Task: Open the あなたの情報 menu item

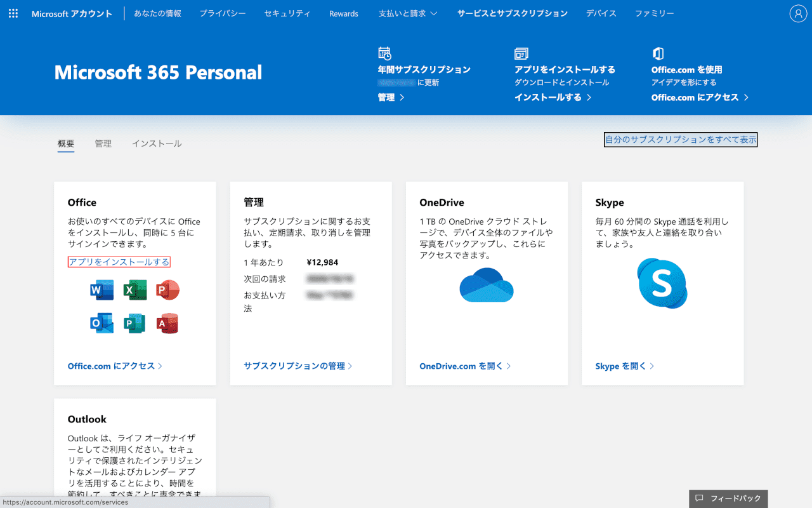Action: pos(157,13)
